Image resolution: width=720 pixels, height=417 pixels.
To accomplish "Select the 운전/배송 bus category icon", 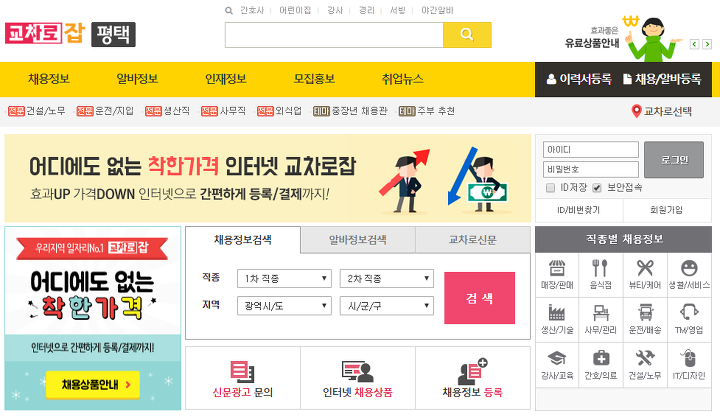I will 645,312.
